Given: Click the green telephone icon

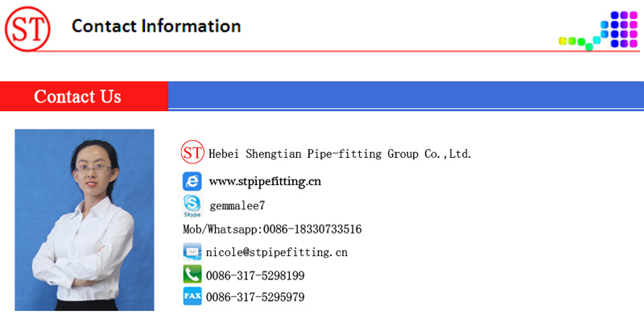Looking at the screenshot, I should 192,274.
